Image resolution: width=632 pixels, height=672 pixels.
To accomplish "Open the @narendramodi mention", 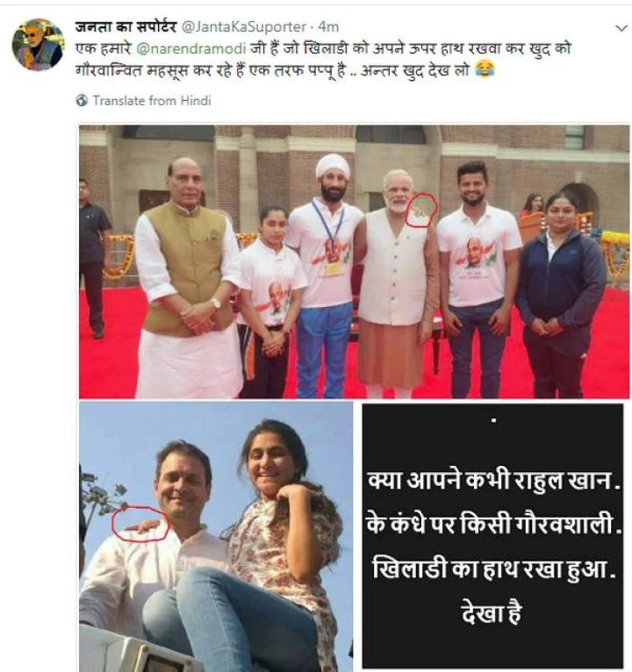I will 191,48.
